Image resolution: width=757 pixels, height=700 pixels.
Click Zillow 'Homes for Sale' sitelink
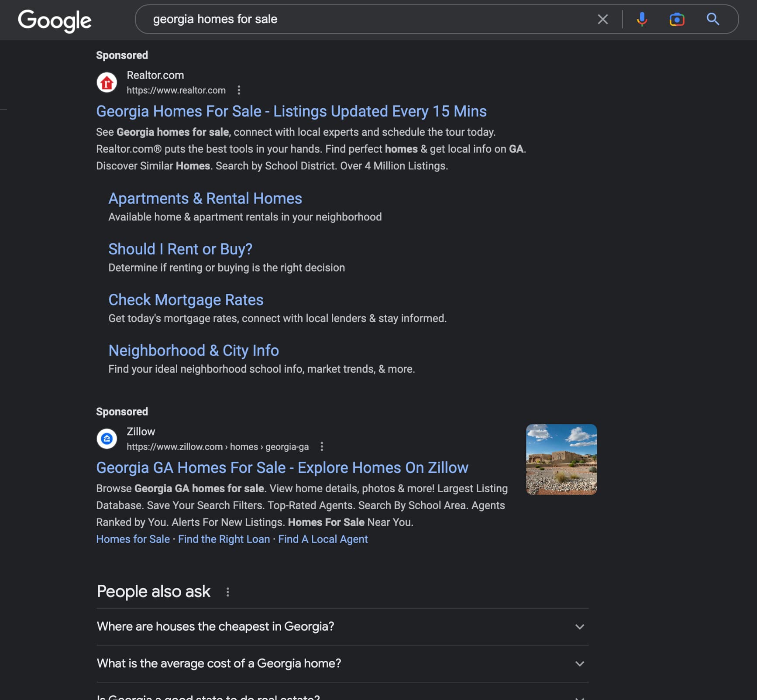tap(133, 539)
